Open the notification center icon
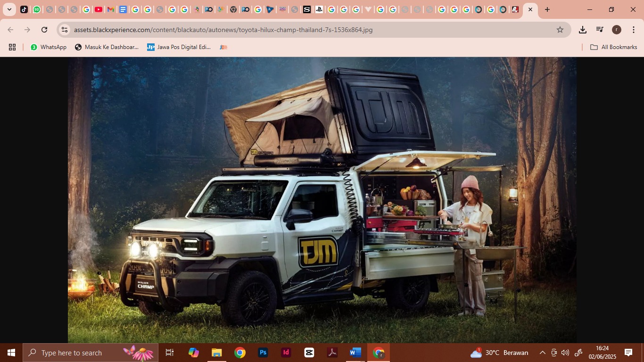This screenshot has width=644, height=362. (x=628, y=353)
